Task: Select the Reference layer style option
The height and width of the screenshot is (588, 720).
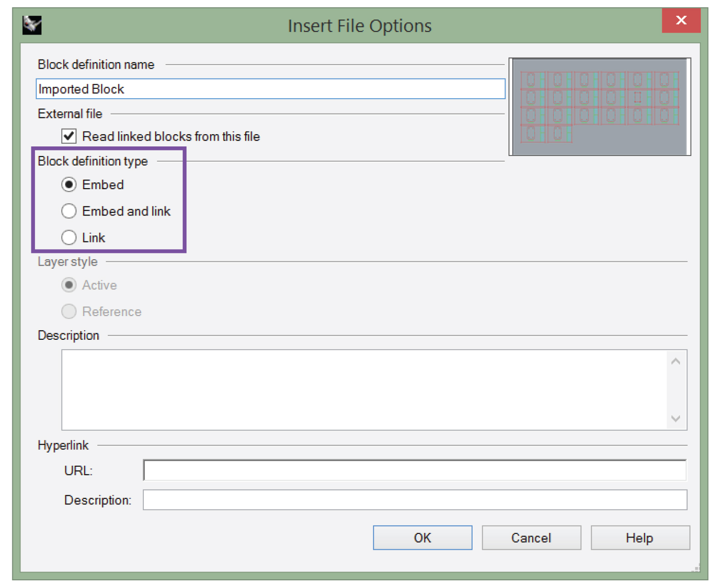Action: click(x=69, y=312)
